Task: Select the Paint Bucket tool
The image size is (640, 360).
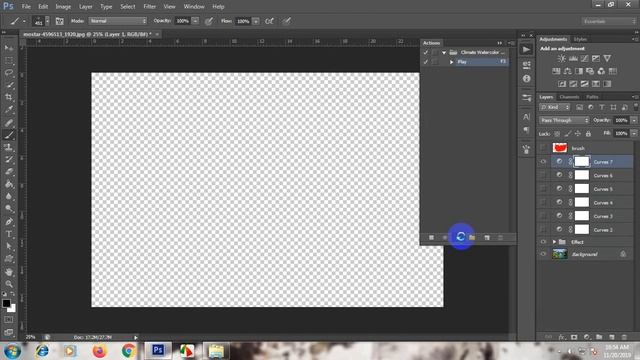Action: [9, 184]
